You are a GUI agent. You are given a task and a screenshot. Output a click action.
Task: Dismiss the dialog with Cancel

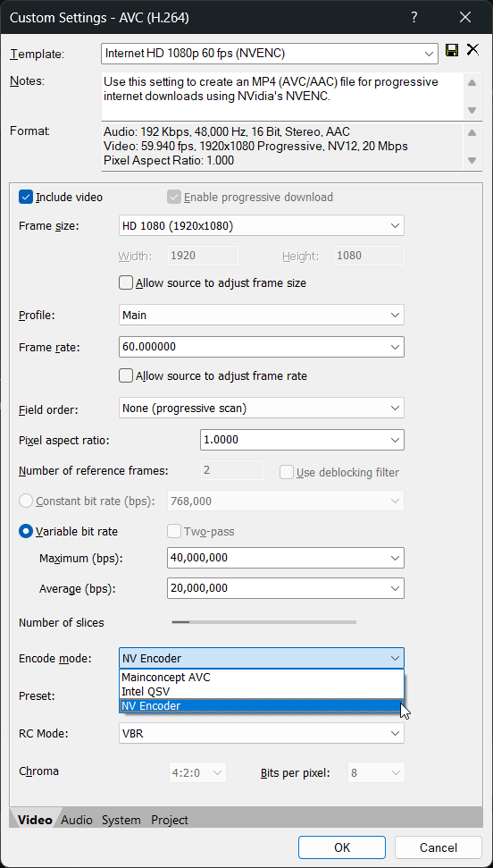[439, 847]
